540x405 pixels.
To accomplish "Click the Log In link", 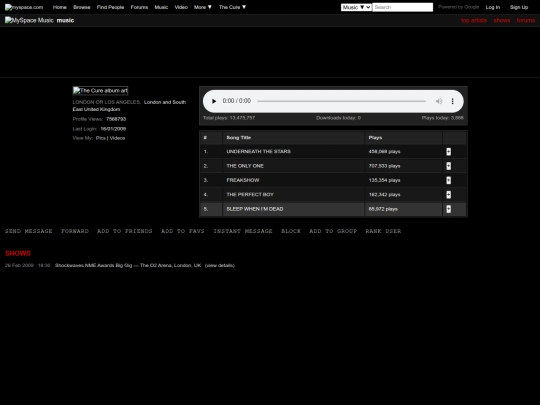I will pyautogui.click(x=492, y=7).
